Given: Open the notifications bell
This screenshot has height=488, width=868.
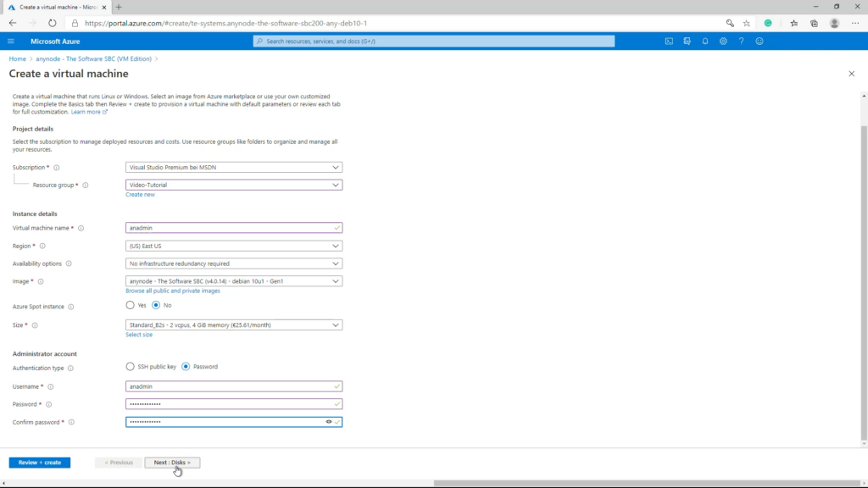Looking at the screenshot, I should pyautogui.click(x=704, y=41).
